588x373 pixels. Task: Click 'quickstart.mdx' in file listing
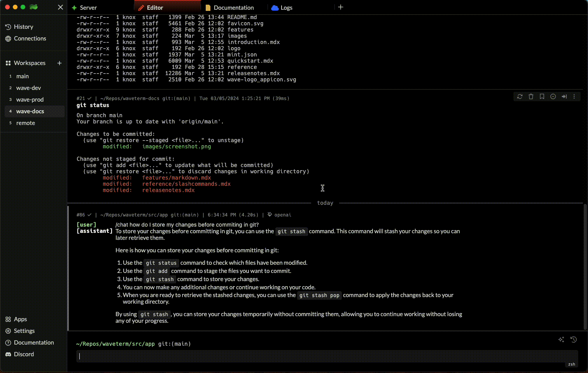[250, 61]
